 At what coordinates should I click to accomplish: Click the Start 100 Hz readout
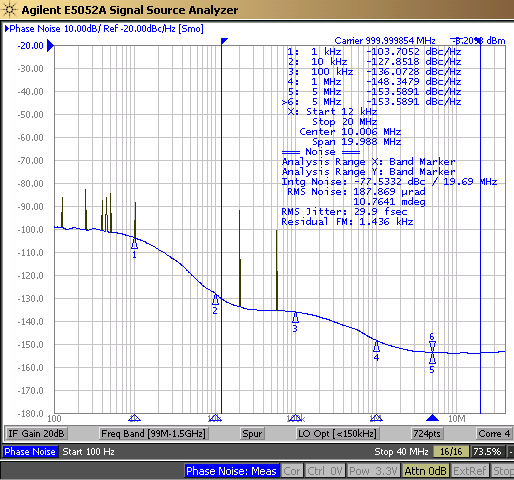point(88,452)
